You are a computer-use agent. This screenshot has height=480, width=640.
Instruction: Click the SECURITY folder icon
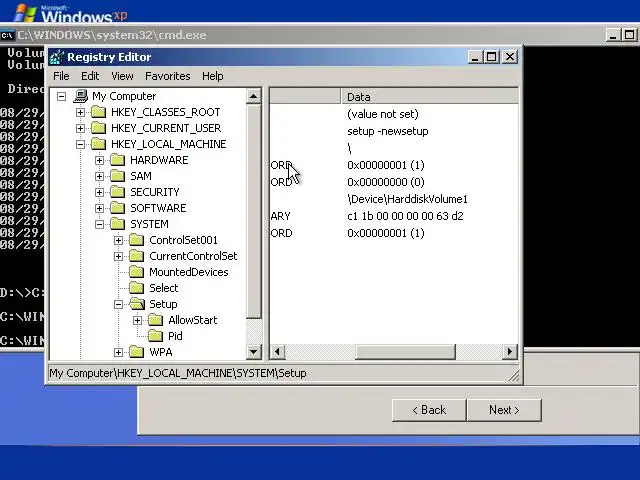tap(118, 191)
